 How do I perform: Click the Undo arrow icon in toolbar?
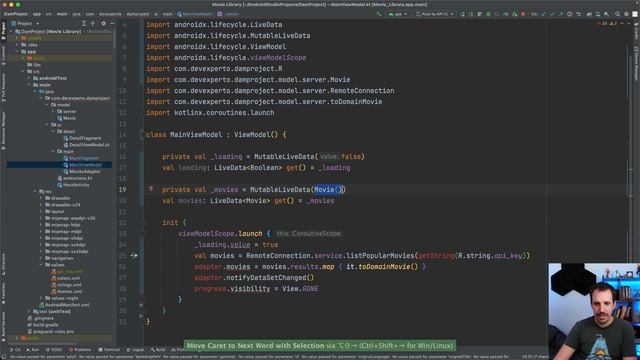click(578, 14)
